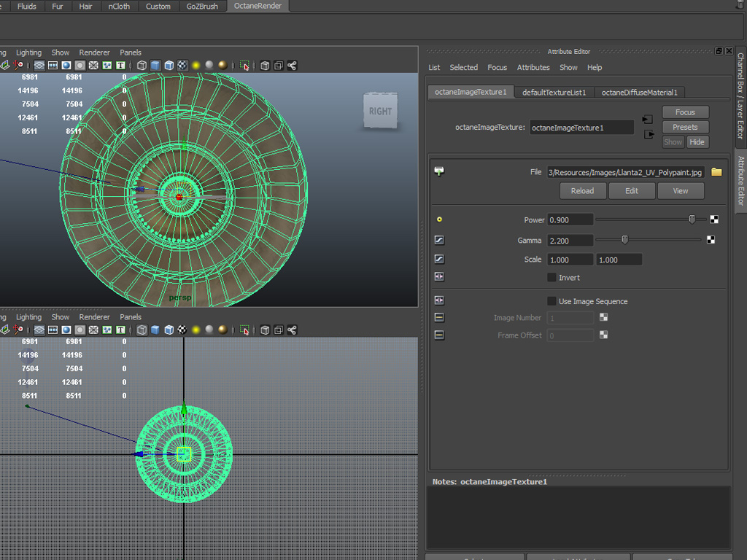The width and height of the screenshot is (747, 560).
Task: Open the Renderer menu in the bottom viewport
Action: [94, 317]
